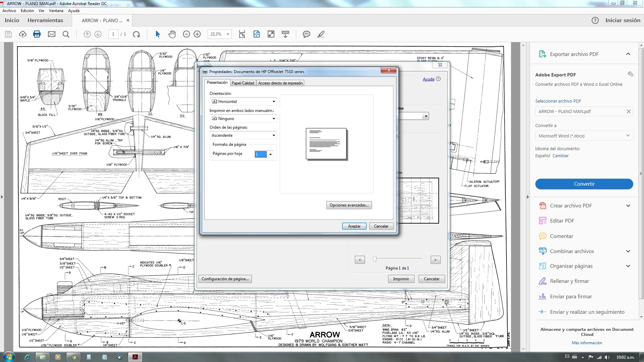Open the Ventana menu
The height and width of the screenshot is (362, 644).
(x=56, y=11)
